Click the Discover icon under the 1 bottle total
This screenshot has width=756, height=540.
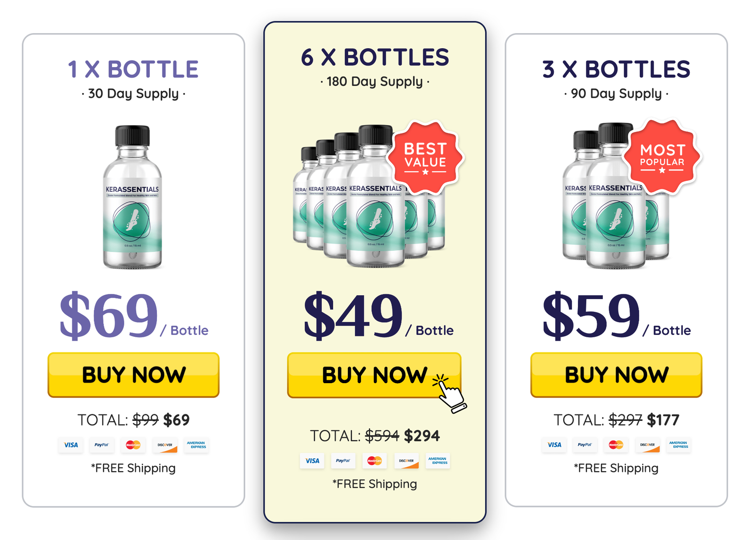(x=165, y=445)
